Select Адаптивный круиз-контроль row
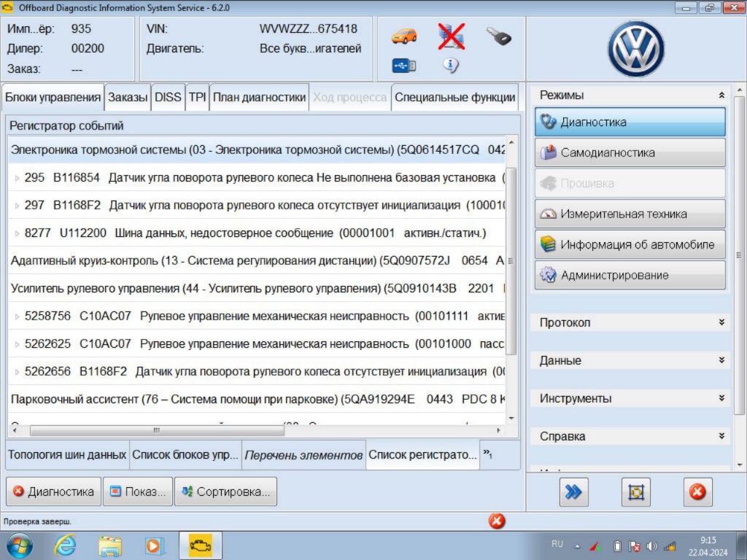The image size is (747, 560). (257, 260)
